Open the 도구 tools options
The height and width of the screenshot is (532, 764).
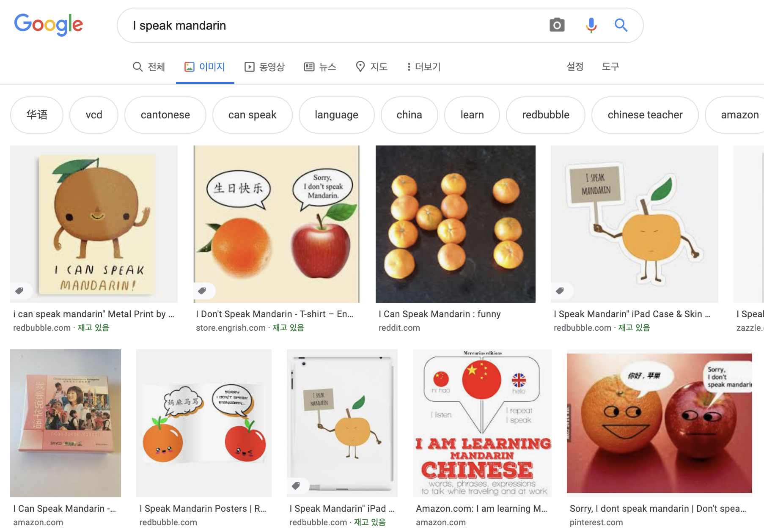610,66
